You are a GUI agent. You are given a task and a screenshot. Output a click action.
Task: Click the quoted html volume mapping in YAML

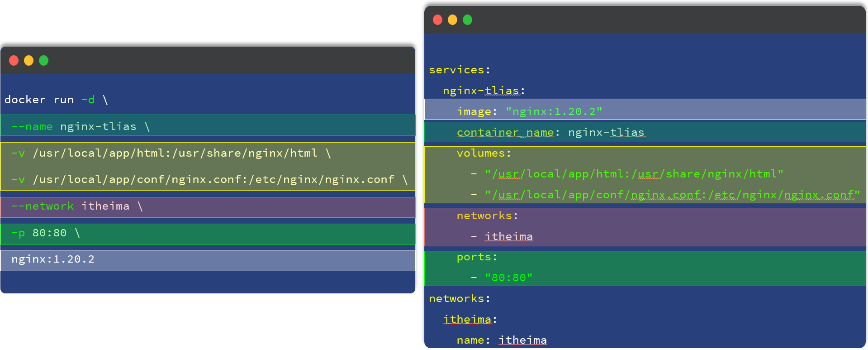(634, 174)
